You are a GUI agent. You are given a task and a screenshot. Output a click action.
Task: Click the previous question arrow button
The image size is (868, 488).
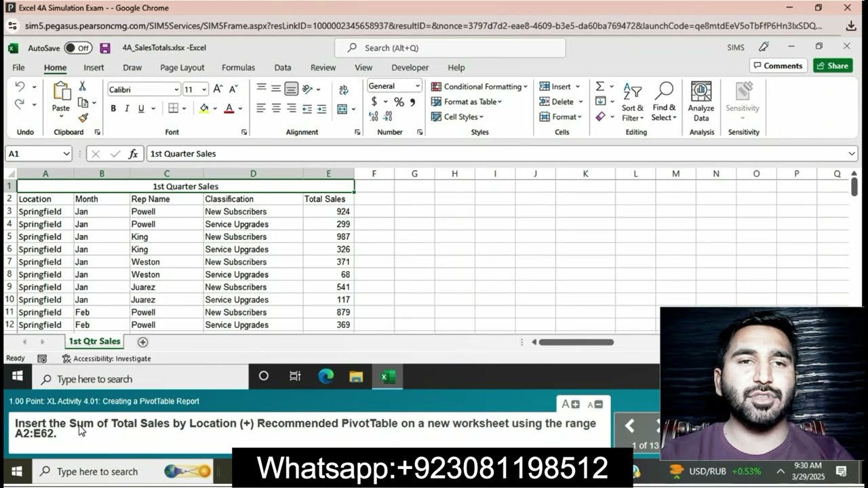click(629, 426)
